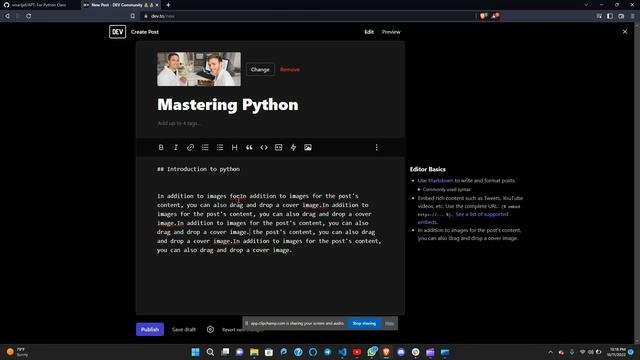
Task: Reload the current page
Action: click(x=29, y=16)
